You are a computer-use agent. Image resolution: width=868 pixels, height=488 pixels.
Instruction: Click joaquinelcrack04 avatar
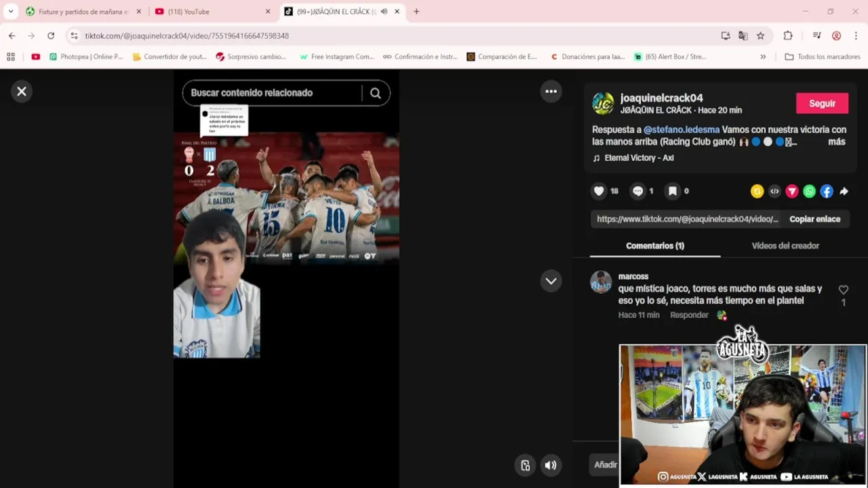pos(603,104)
